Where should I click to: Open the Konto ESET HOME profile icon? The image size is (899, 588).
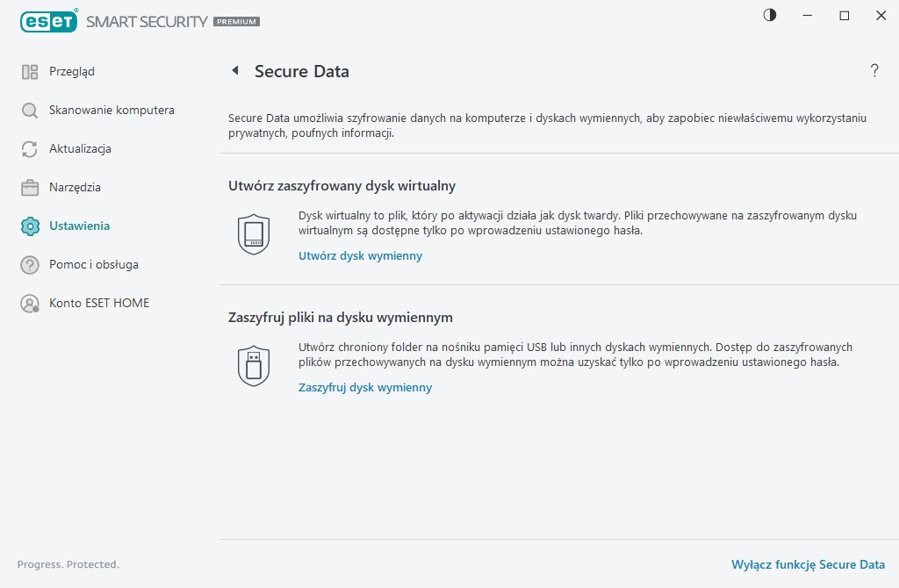click(x=27, y=302)
